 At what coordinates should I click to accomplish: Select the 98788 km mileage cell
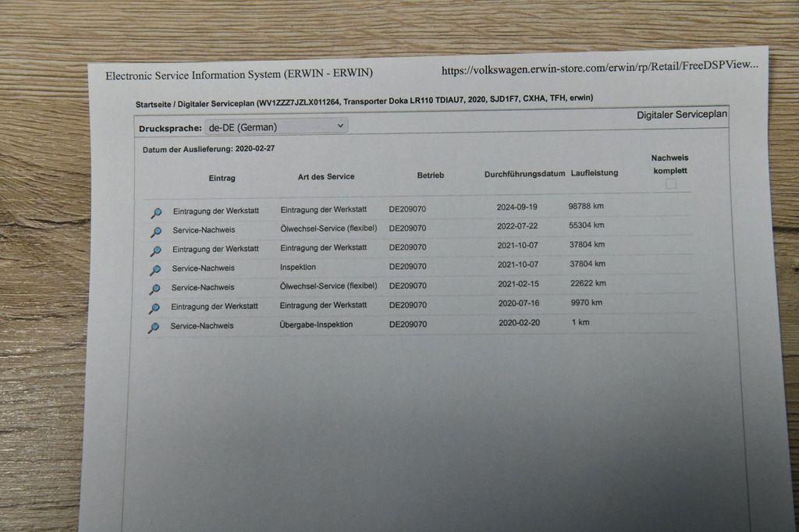(586, 206)
